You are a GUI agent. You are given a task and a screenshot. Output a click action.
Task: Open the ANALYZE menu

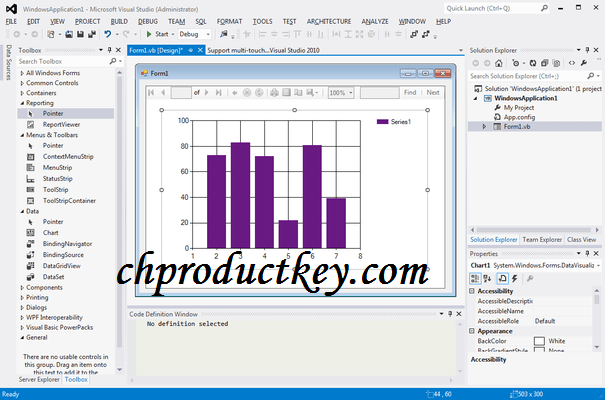[x=375, y=22]
